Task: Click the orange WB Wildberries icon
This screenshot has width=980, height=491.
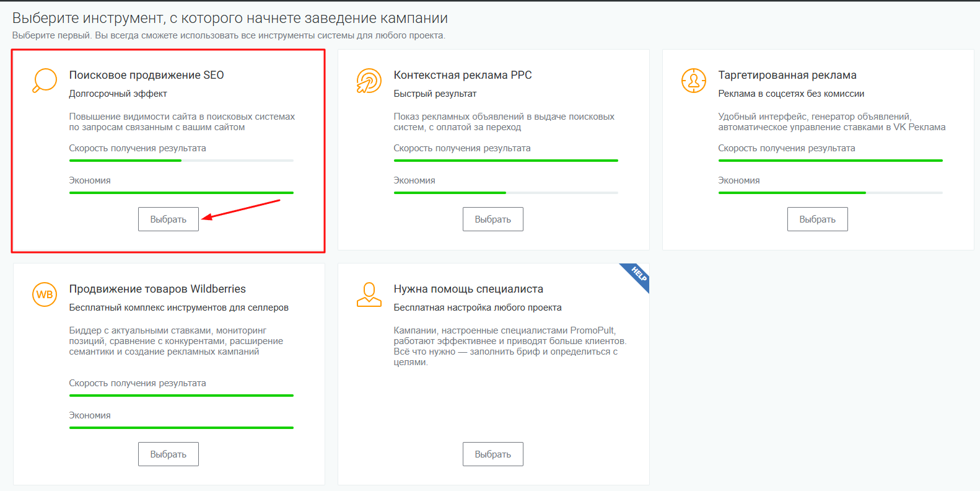Action: coord(45,294)
